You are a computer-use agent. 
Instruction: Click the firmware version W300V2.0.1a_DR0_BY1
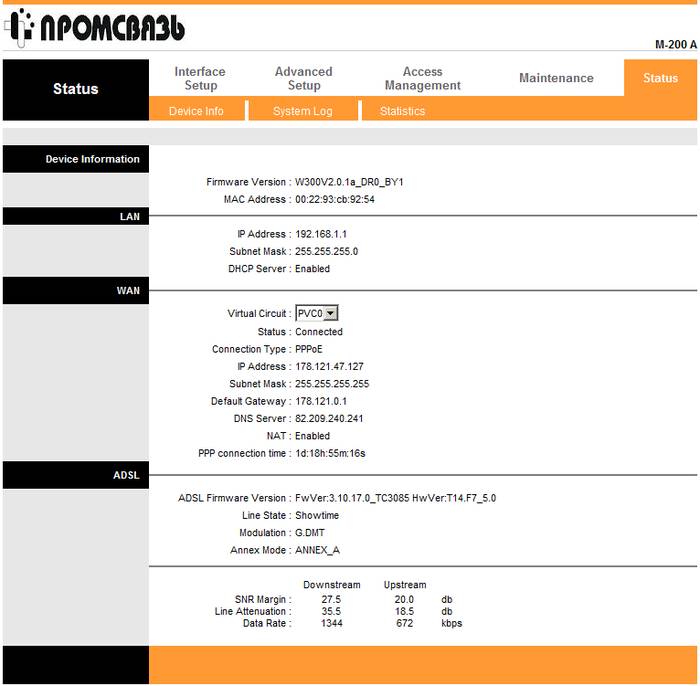click(349, 182)
